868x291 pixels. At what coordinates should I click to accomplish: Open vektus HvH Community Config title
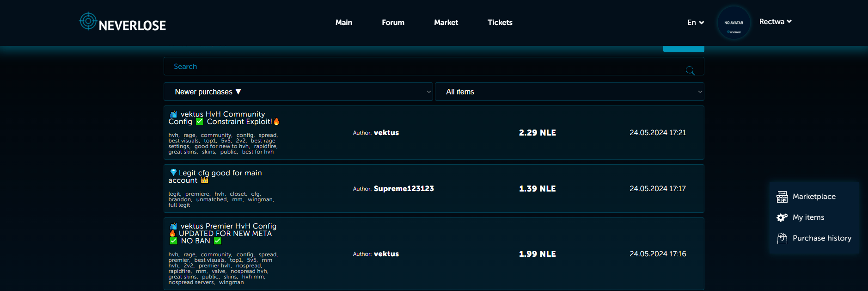[x=224, y=118]
